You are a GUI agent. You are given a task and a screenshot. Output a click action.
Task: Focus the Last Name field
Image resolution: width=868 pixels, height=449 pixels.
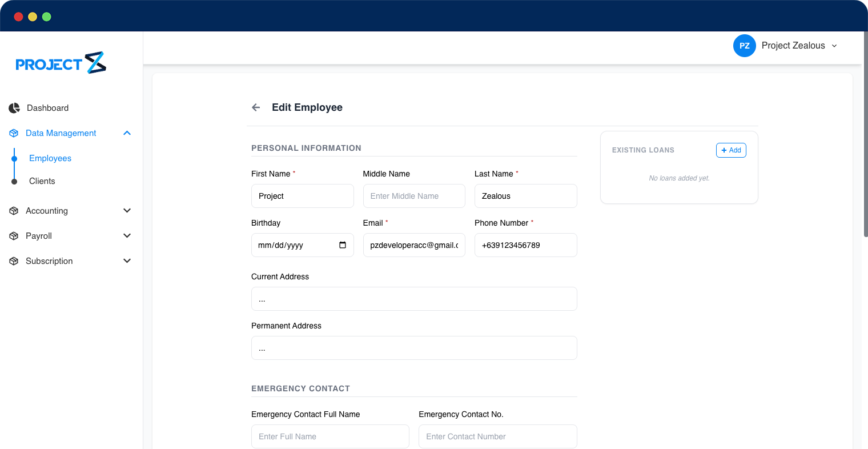(x=526, y=196)
